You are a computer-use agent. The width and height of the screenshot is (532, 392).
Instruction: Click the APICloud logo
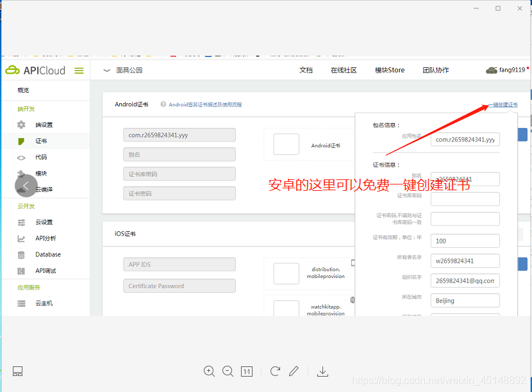pyautogui.click(x=35, y=70)
